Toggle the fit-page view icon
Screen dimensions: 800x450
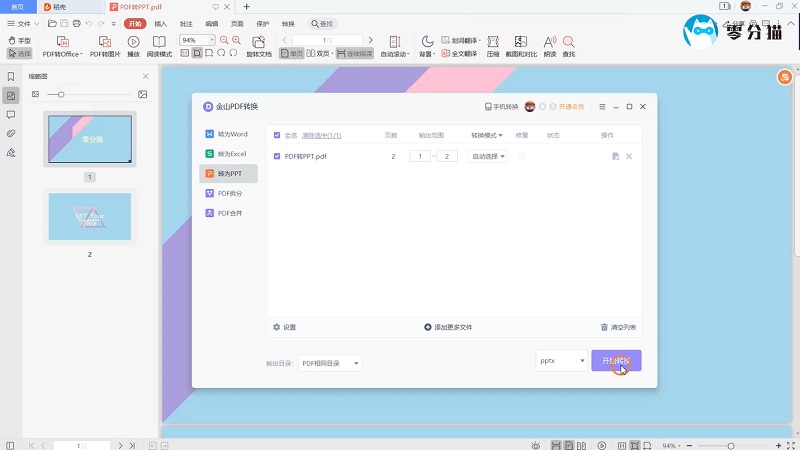(x=197, y=53)
